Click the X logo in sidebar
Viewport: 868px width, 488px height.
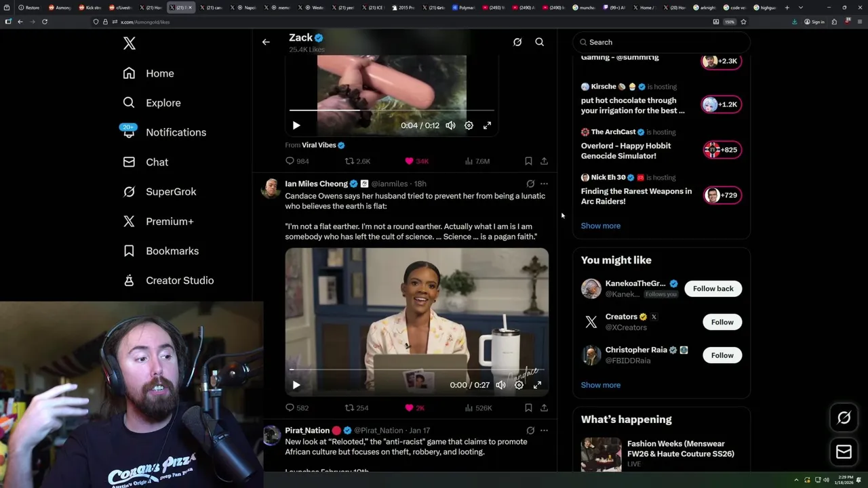click(130, 43)
